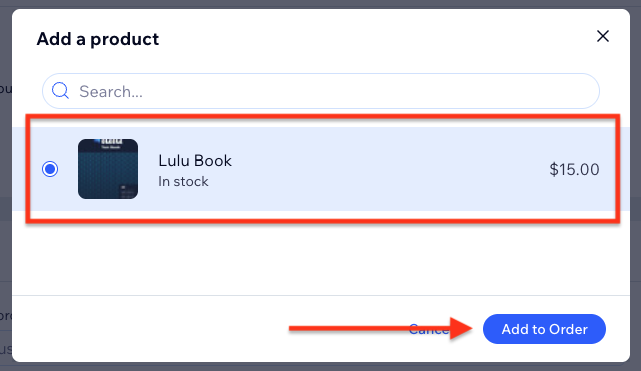Close the Add a product dialog
Screen dimensions: 641x371
[x=603, y=36]
